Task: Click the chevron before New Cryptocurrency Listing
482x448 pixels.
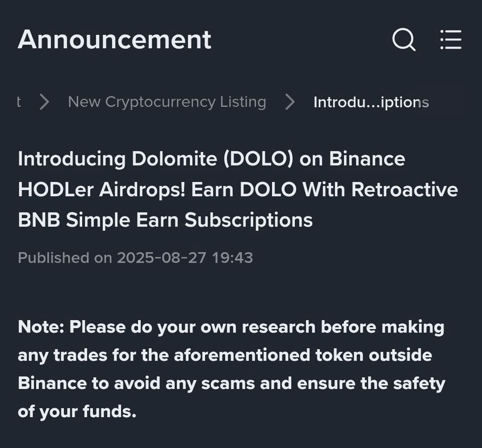Action: [45, 102]
